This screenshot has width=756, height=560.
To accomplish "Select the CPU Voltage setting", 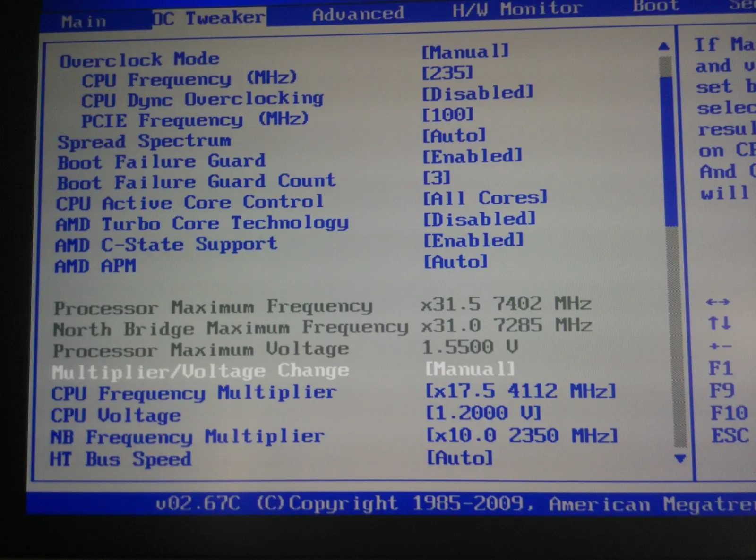I will point(116,416).
